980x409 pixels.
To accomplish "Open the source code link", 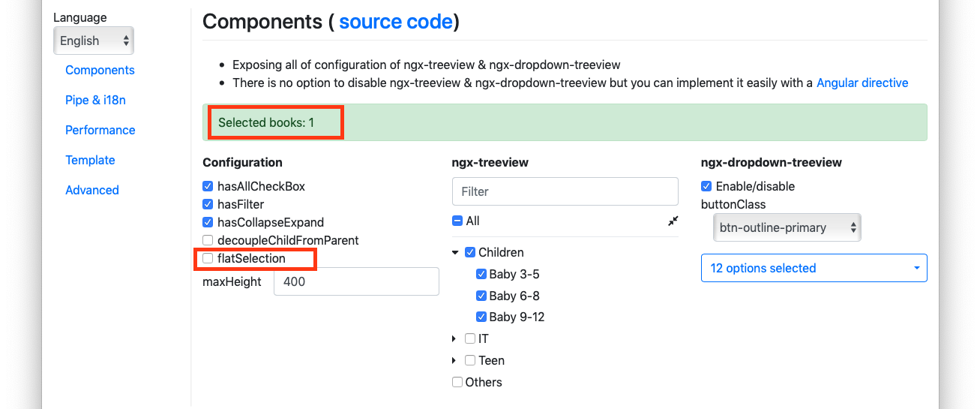I will 396,21.
